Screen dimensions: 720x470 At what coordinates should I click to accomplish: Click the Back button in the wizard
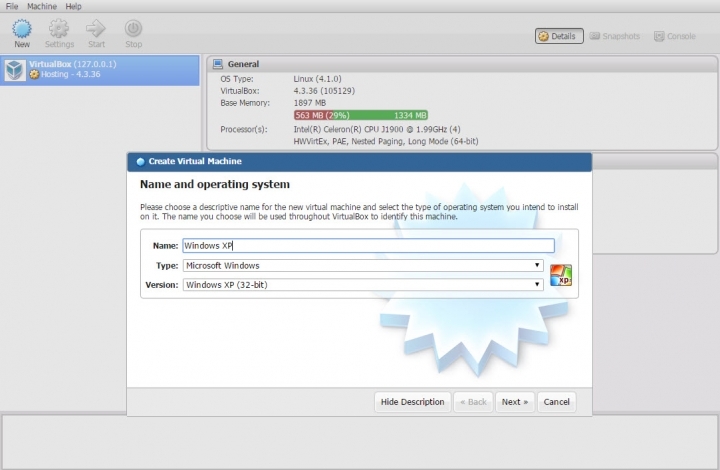(x=473, y=402)
